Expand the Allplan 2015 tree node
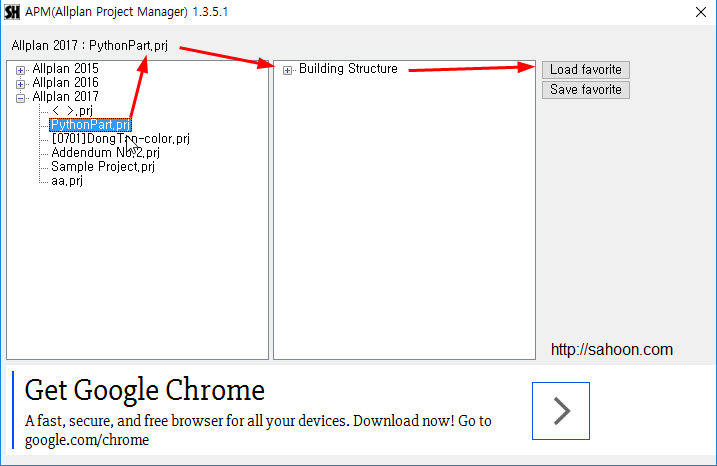Image resolution: width=717 pixels, height=466 pixels. pos(20,70)
